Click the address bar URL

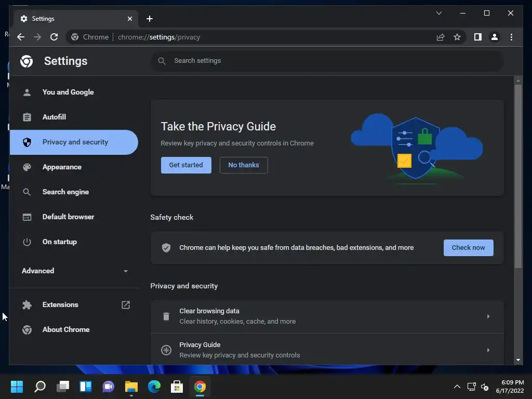(x=159, y=37)
